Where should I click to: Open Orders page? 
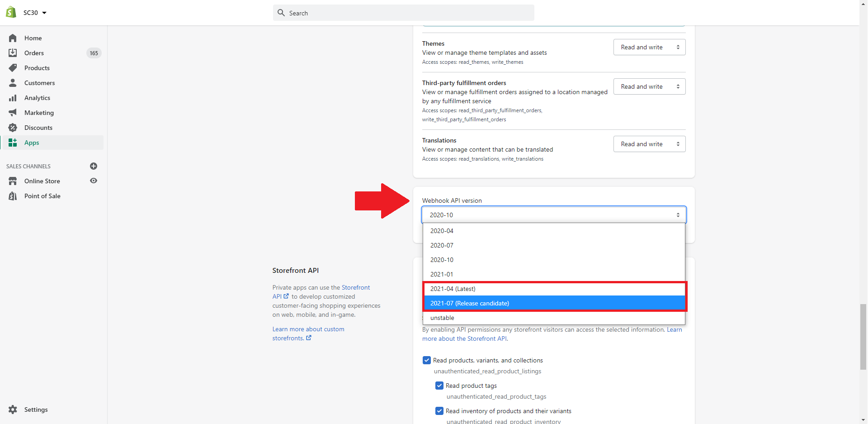pyautogui.click(x=34, y=53)
